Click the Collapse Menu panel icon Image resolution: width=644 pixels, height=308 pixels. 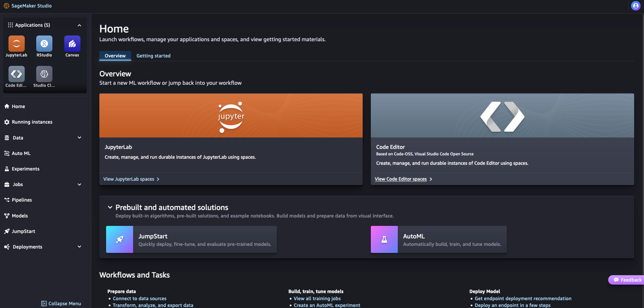(44, 303)
